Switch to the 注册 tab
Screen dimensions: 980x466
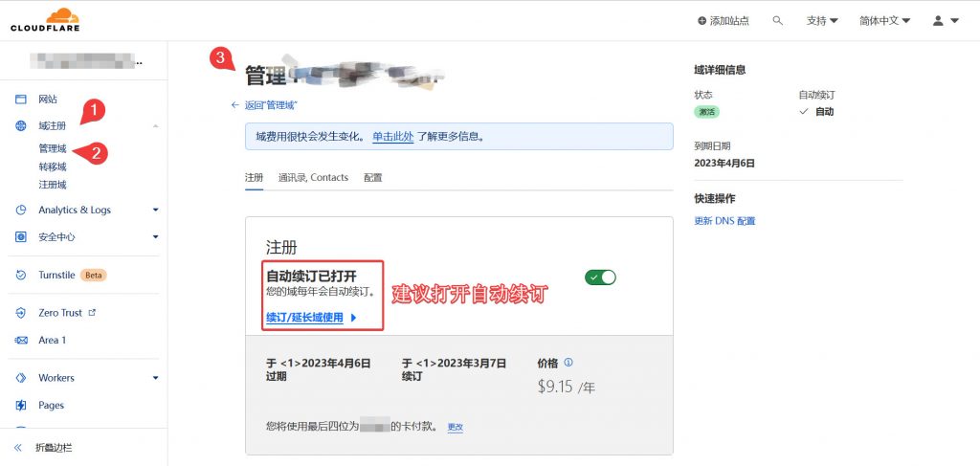[254, 177]
